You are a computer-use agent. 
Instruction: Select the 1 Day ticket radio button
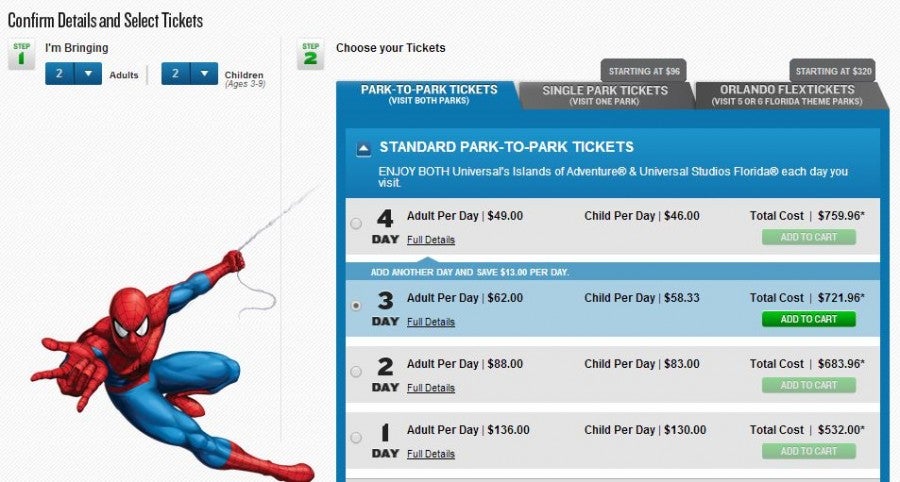[x=356, y=438]
